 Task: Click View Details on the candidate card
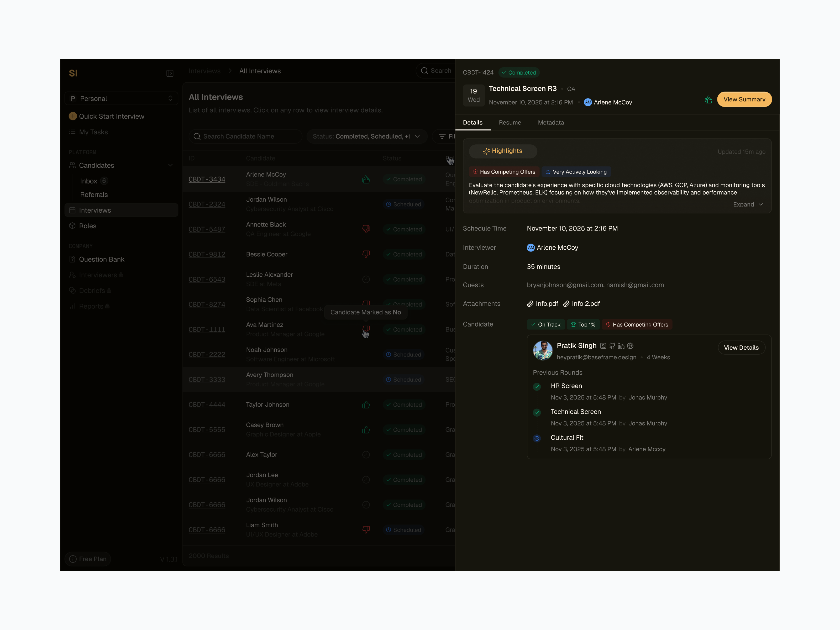coord(741,348)
